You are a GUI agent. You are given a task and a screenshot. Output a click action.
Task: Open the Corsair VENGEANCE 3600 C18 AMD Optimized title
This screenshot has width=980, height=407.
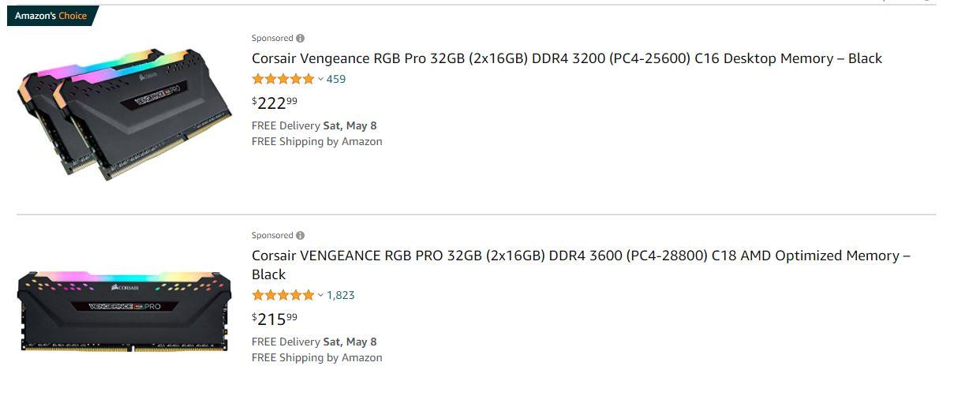[581, 265]
